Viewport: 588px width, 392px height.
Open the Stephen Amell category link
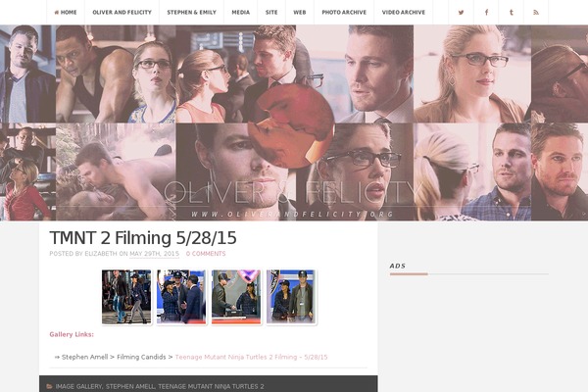(129, 386)
